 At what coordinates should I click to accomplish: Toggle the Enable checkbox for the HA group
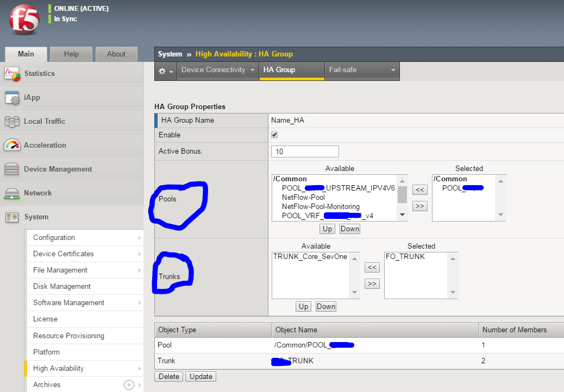tap(274, 135)
